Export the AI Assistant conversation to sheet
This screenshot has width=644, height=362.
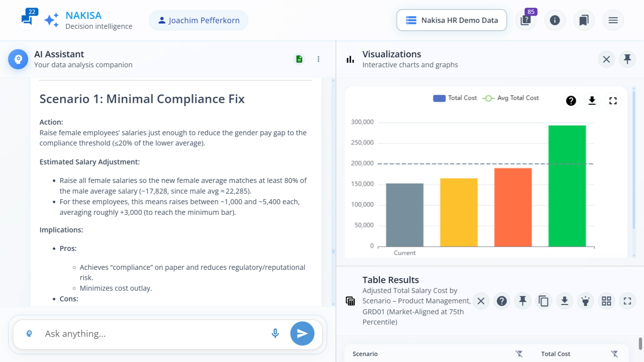click(x=299, y=59)
